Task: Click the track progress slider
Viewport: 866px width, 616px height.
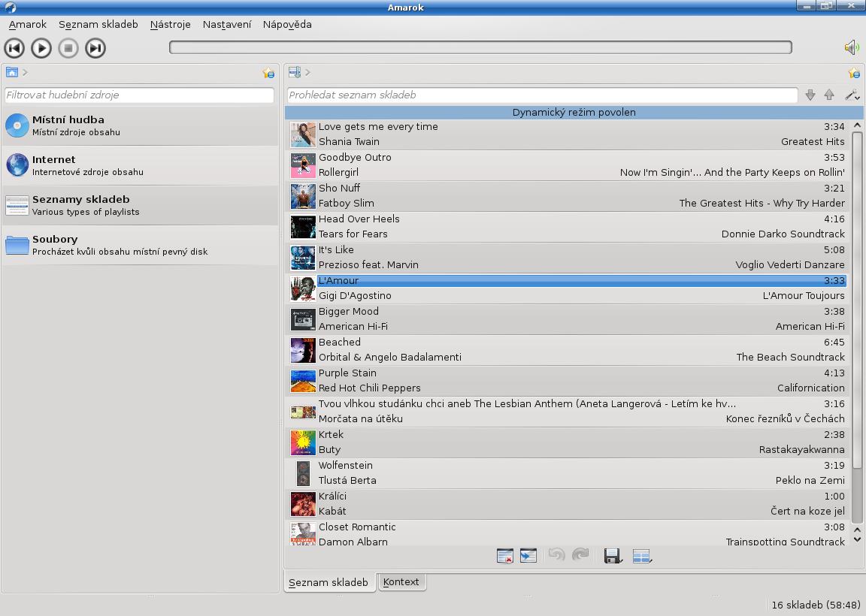Action: tap(480, 47)
